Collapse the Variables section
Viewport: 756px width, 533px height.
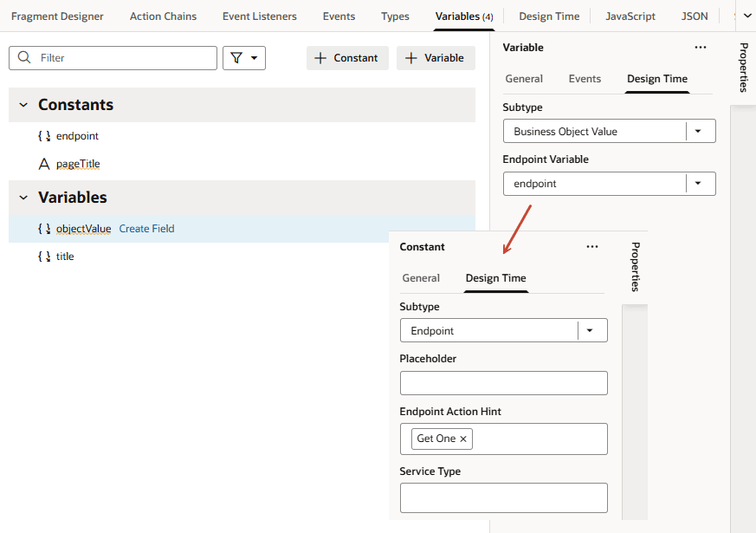tap(22, 197)
